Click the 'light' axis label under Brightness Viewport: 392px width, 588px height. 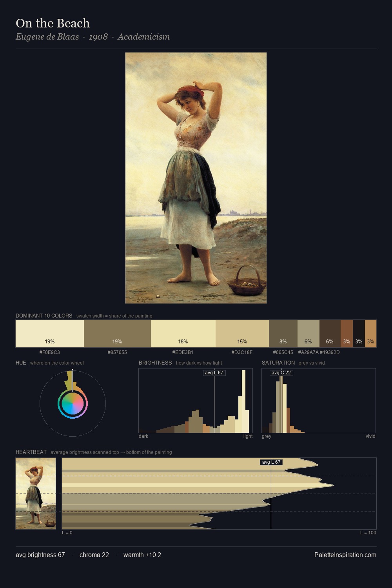click(248, 436)
